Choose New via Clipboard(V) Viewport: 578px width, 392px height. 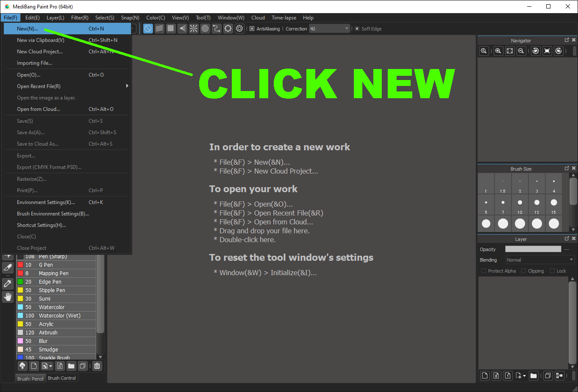tap(67, 40)
